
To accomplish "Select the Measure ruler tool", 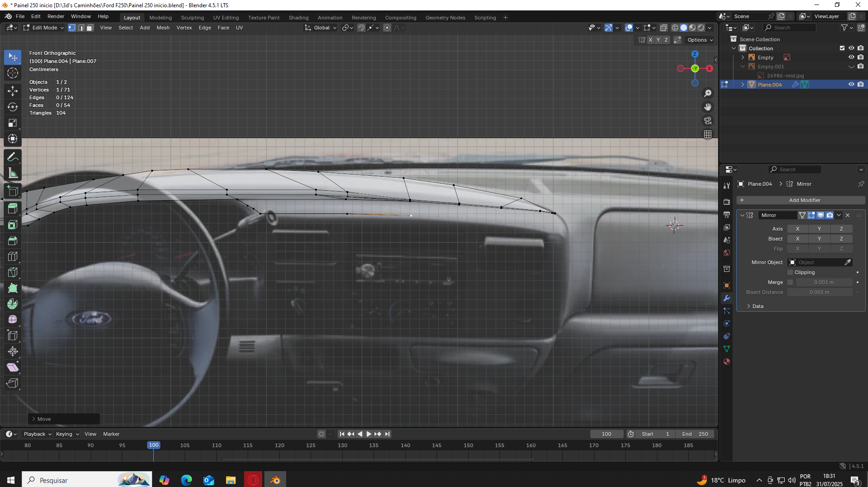I will (13, 174).
